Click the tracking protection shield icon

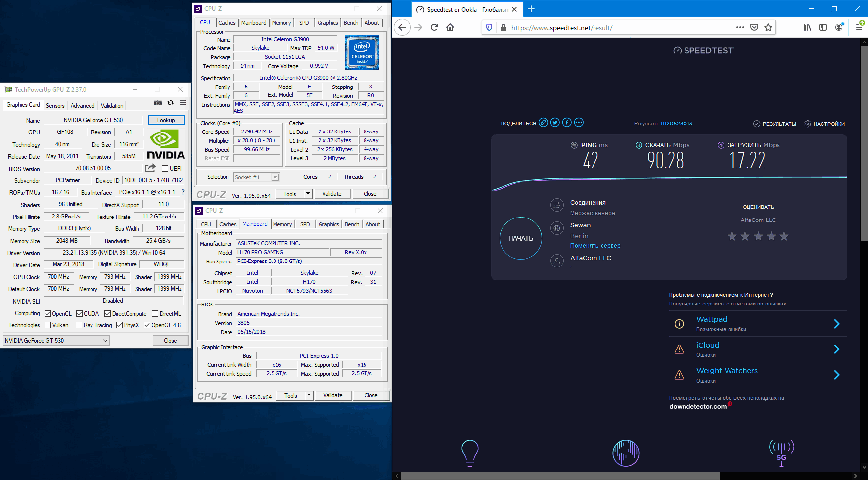click(489, 28)
